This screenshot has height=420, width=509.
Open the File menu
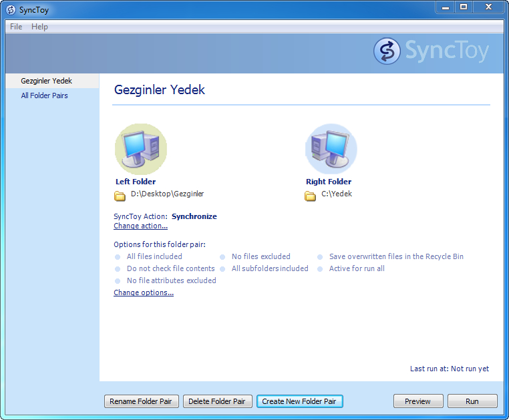[16, 27]
